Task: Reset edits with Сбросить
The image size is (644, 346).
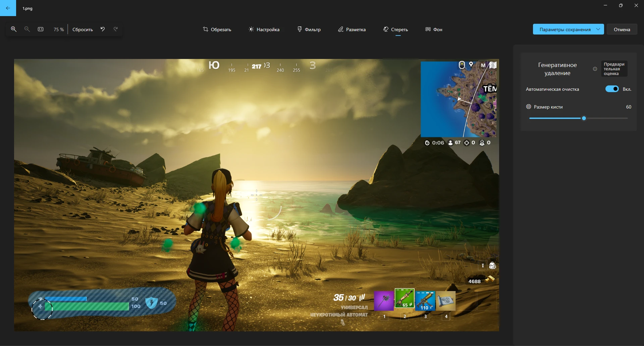Action: [83, 29]
